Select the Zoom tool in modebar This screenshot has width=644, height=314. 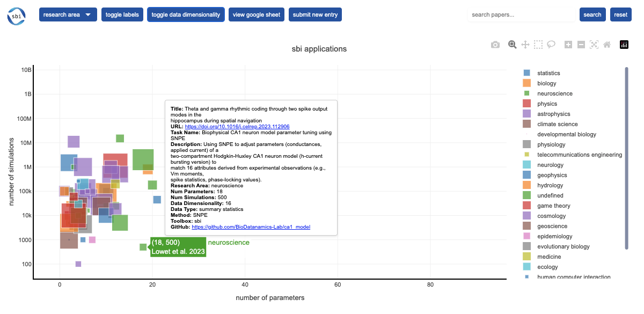[x=513, y=45]
